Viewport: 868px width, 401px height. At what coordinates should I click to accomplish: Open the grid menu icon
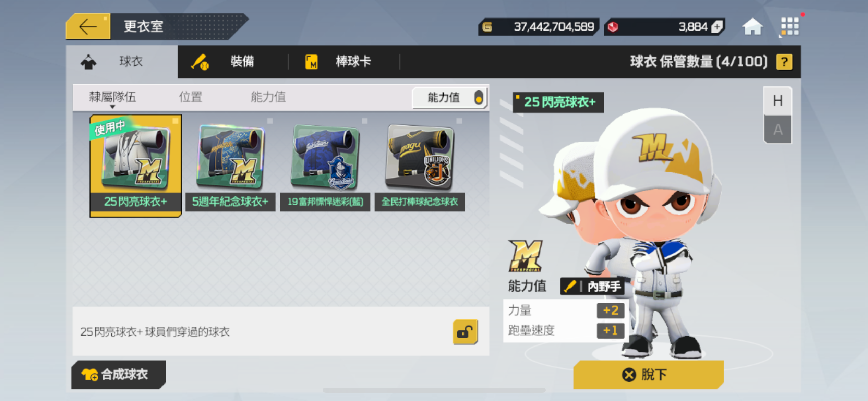(x=789, y=26)
